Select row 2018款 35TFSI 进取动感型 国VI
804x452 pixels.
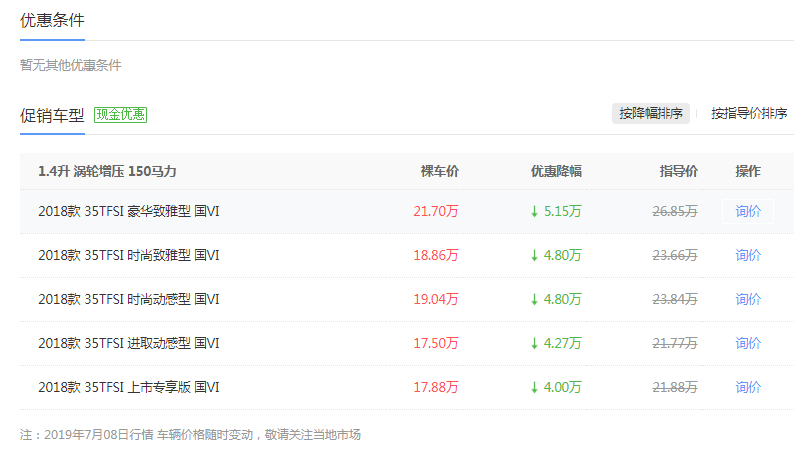click(407, 344)
